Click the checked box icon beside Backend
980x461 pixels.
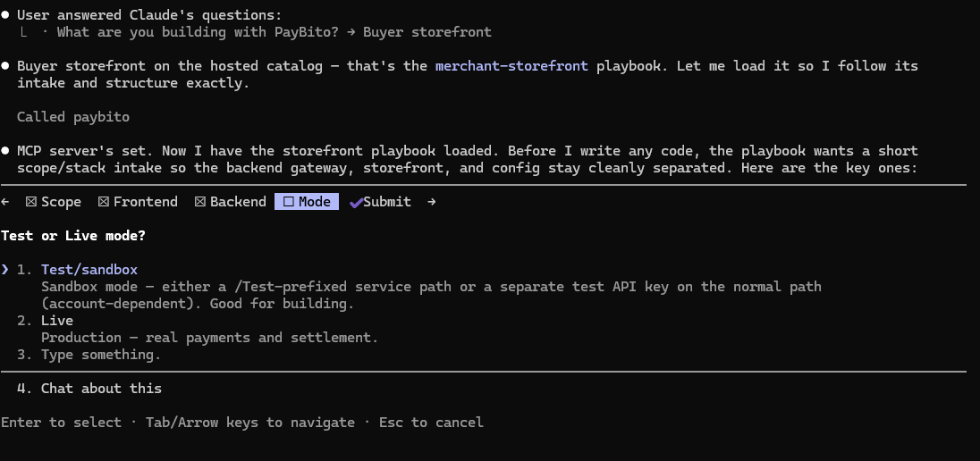click(x=200, y=202)
